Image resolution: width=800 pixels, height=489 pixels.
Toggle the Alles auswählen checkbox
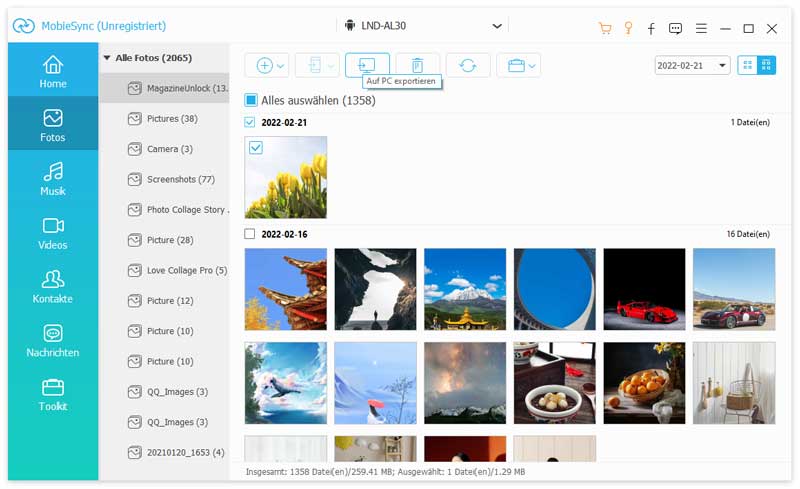(x=252, y=101)
